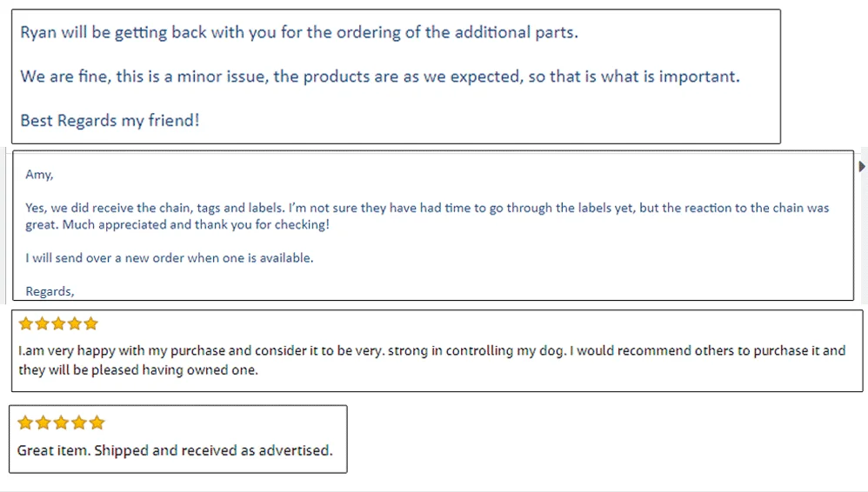Viewport: 868px width, 492px height.
Task: Click the first star above "Great item" review
Action: tap(25, 423)
